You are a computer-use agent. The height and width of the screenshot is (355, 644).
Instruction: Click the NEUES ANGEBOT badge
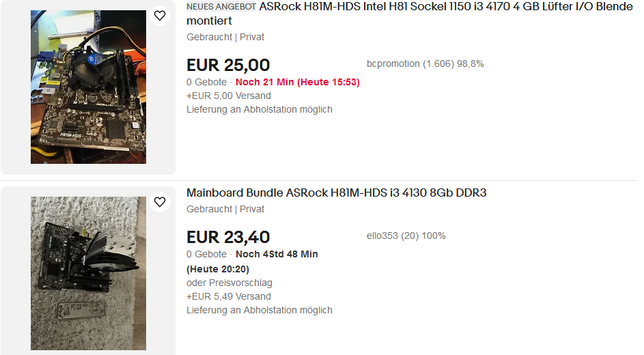(221, 7)
